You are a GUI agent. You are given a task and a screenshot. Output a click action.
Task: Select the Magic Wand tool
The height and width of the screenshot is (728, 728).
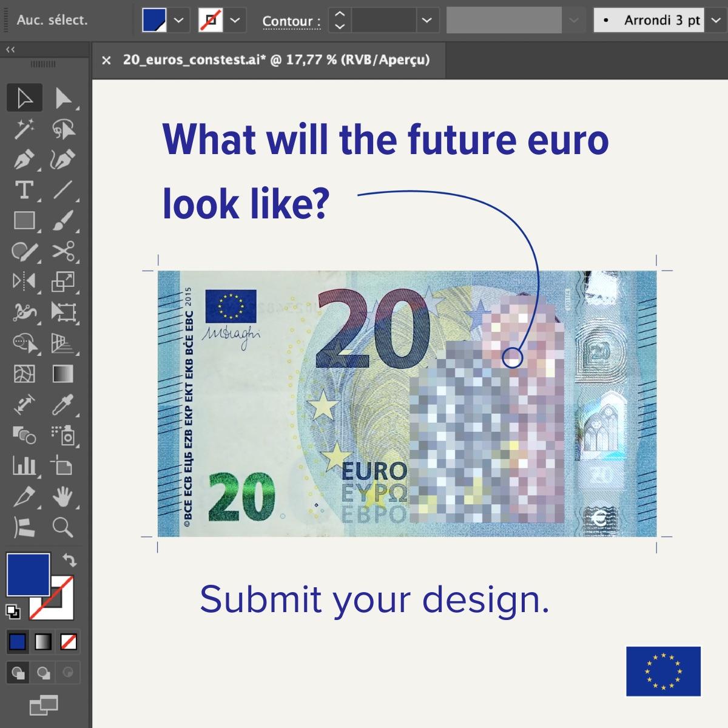(24, 129)
